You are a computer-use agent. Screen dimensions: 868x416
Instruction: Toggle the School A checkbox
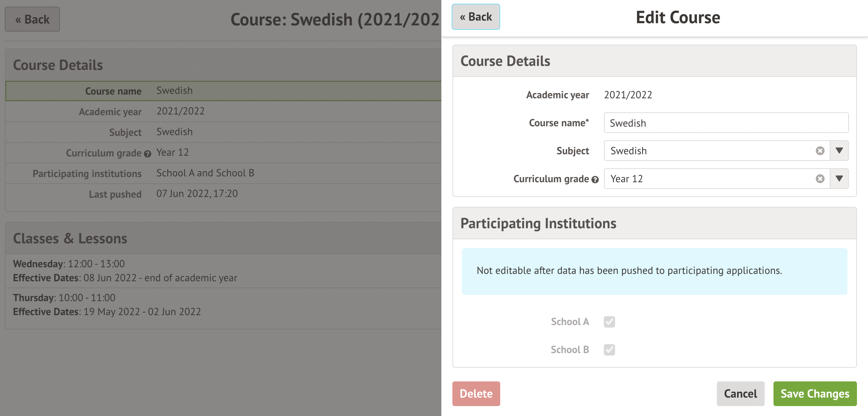[609, 322]
